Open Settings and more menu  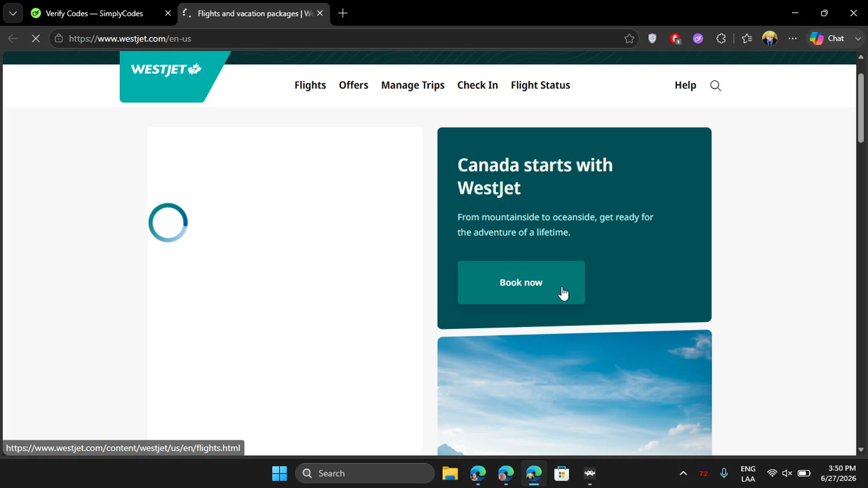pyautogui.click(x=793, y=39)
